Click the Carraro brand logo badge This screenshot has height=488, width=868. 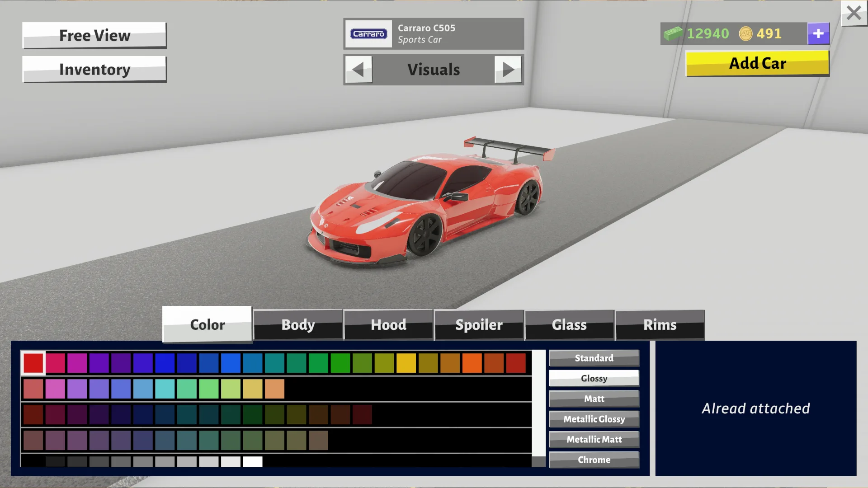(368, 33)
